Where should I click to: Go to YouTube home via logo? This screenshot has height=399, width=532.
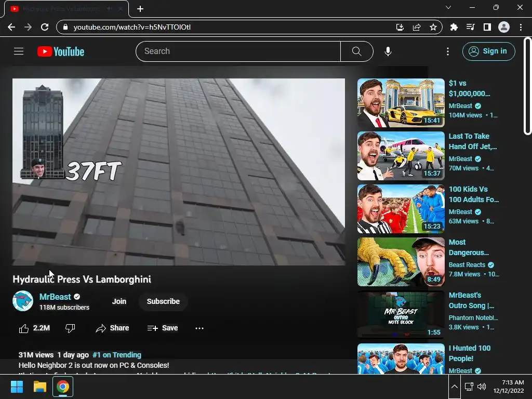[61, 51]
